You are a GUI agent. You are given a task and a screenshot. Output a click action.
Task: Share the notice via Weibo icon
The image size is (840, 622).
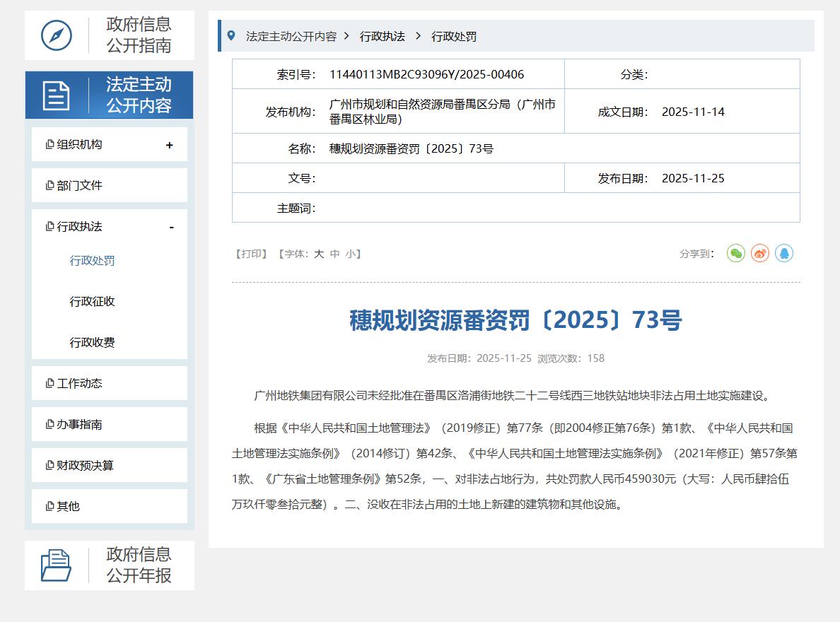[760, 253]
